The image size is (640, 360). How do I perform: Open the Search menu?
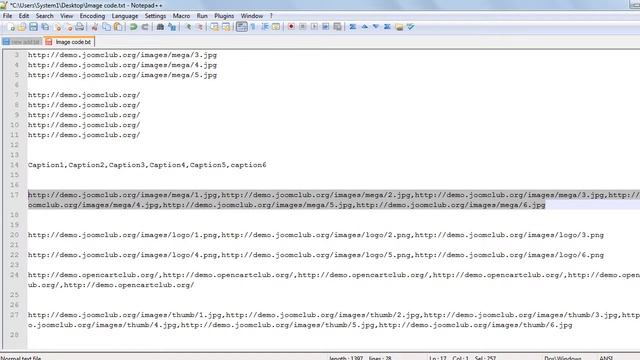click(x=44, y=16)
